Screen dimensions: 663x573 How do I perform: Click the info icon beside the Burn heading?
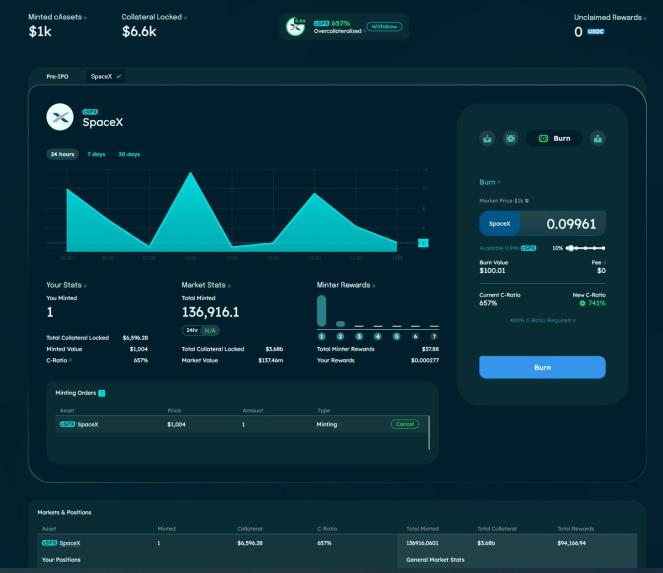[499, 182]
